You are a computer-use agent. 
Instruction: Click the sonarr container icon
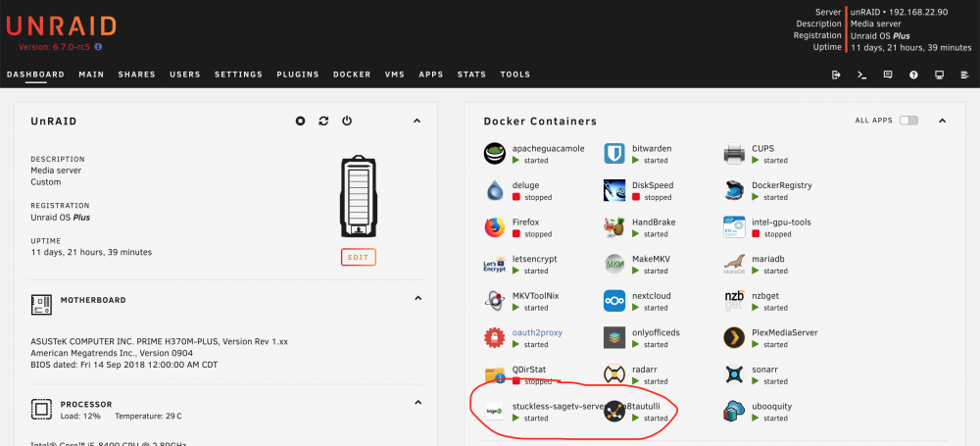click(x=734, y=374)
